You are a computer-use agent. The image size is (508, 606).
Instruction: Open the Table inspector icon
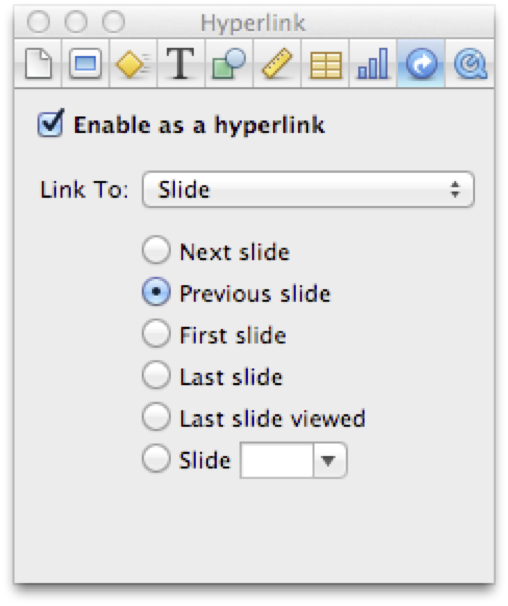325,64
